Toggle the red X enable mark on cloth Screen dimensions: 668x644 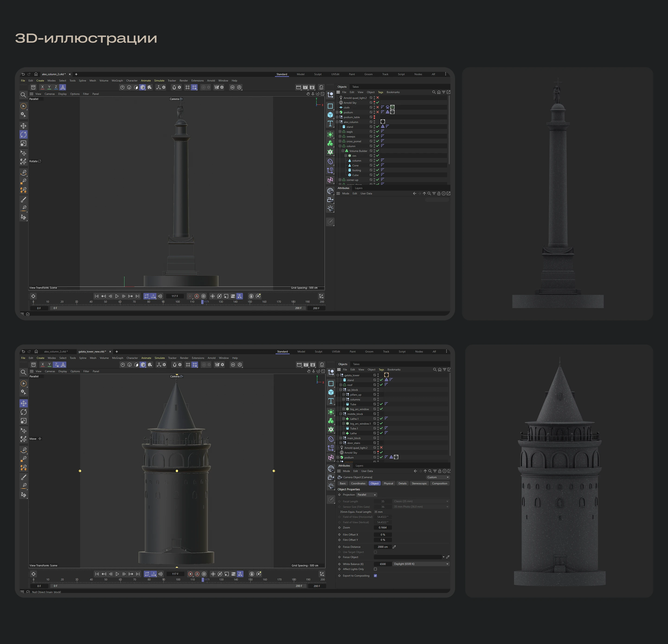pyautogui.click(x=378, y=107)
